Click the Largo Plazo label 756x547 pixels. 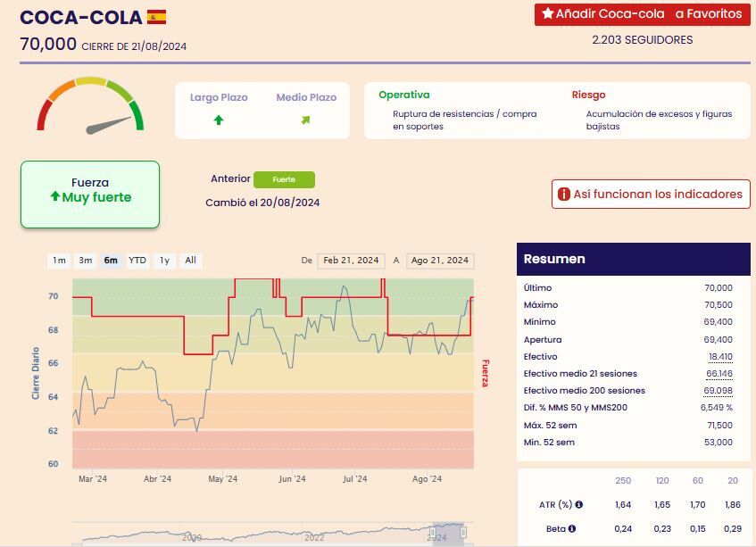point(219,97)
